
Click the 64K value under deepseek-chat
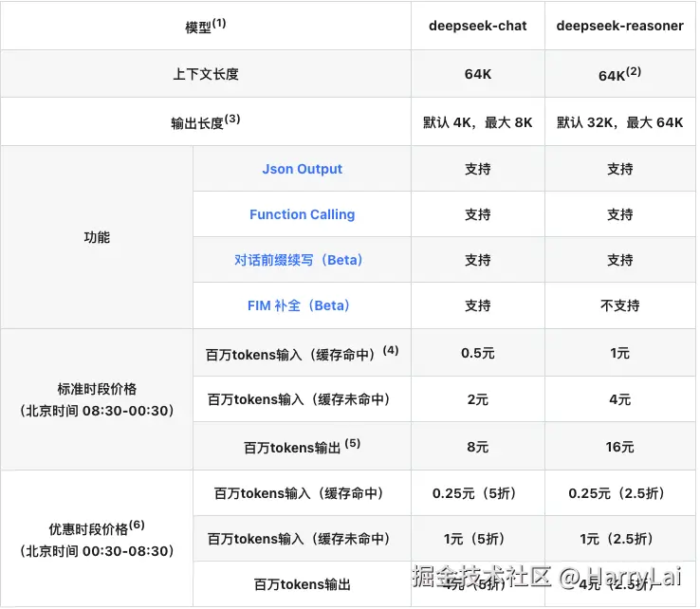pos(478,74)
